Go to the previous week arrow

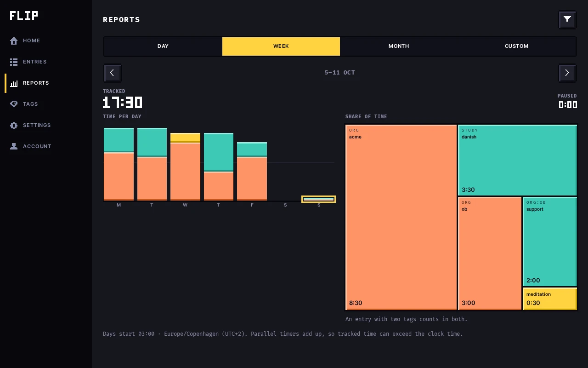click(112, 73)
